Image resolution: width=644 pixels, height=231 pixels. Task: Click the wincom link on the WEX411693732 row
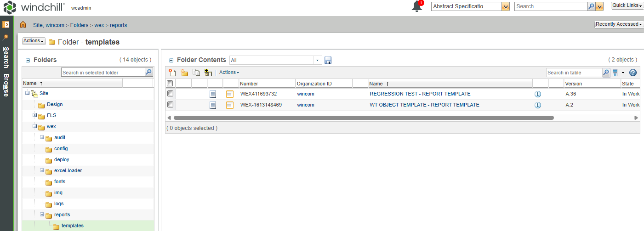(x=306, y=94)
